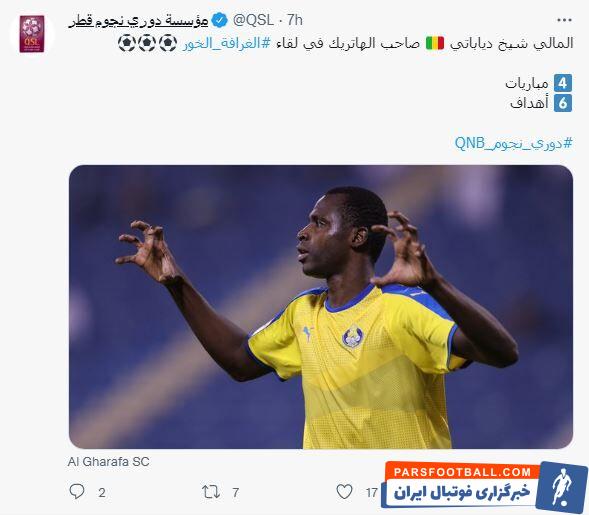This screenshot has height=515, width=589.
Task: Click the reply speech bubble icon
Action: (x=77, y=491)
